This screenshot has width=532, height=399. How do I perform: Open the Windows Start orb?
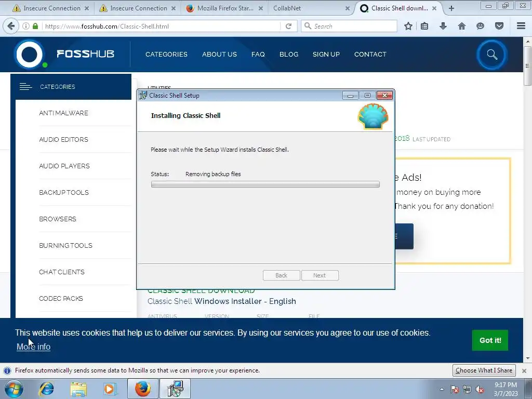(x=14, y=389)
